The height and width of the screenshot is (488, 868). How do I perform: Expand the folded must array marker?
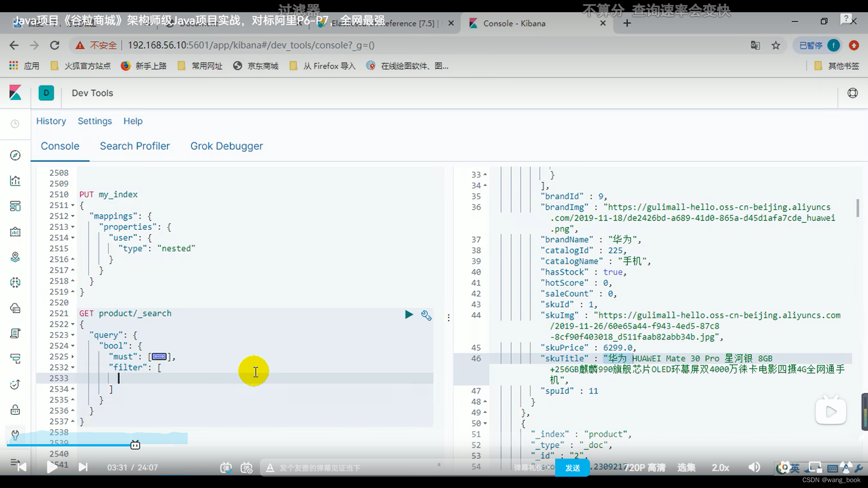point(159,357)
